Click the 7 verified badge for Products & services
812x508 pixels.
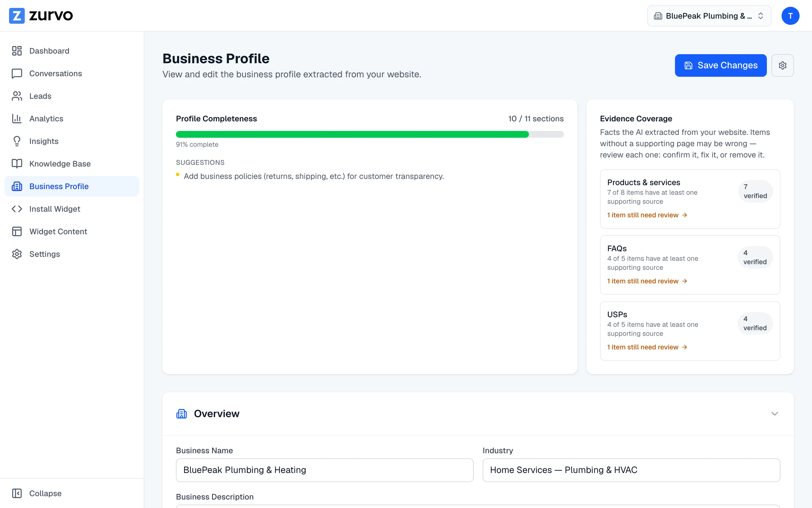pos(755,191)
